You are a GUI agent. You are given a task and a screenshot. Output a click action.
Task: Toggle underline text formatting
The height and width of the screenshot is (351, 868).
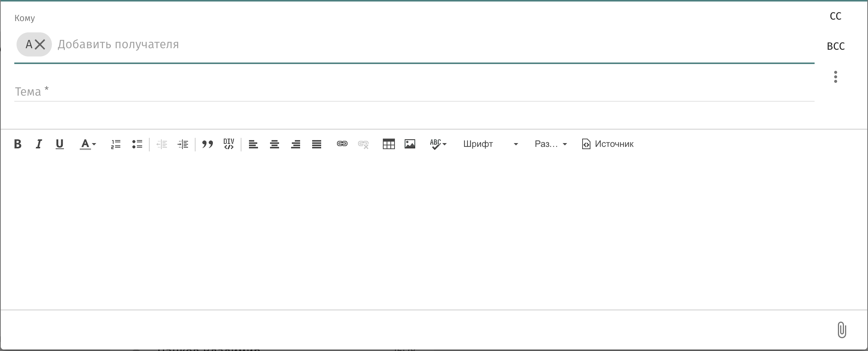pos(59,144)
